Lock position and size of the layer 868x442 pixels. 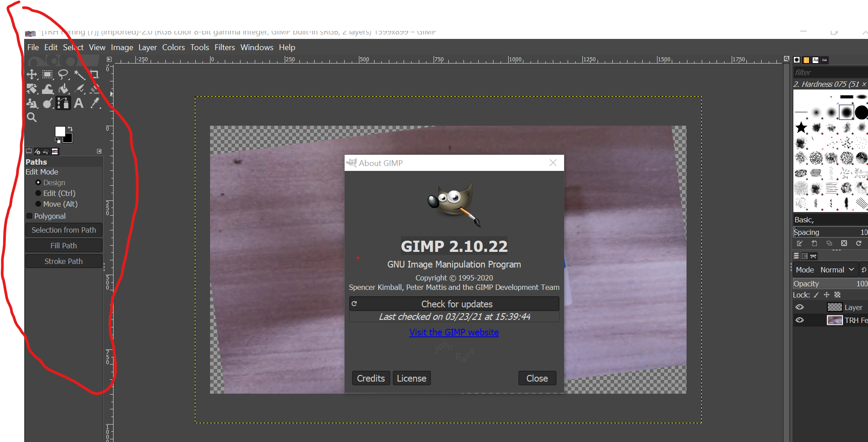(x=826, y=295)
